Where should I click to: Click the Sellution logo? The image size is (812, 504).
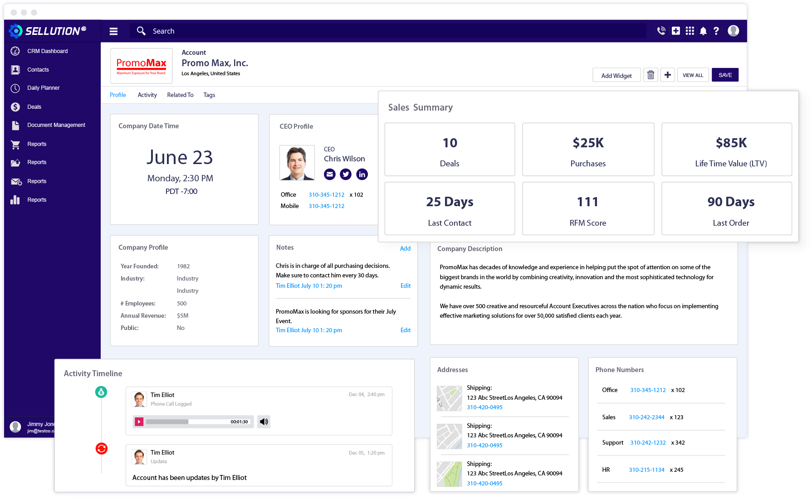(47, 31)
